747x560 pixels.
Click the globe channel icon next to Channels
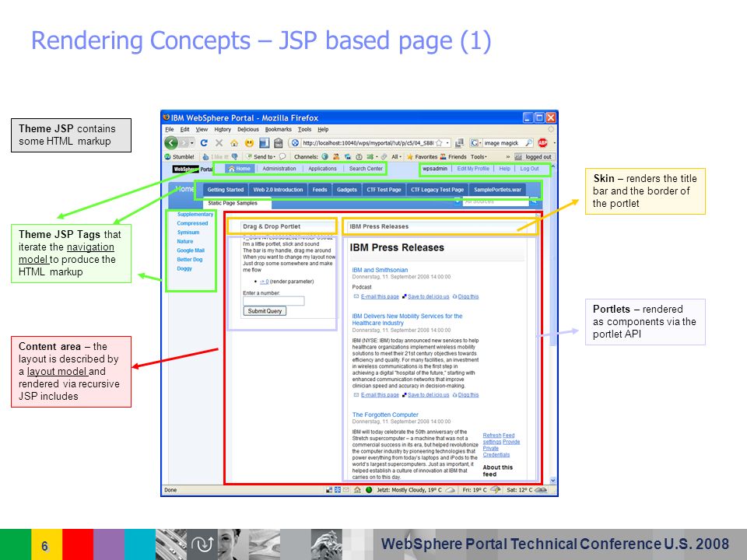click(325, 156)
